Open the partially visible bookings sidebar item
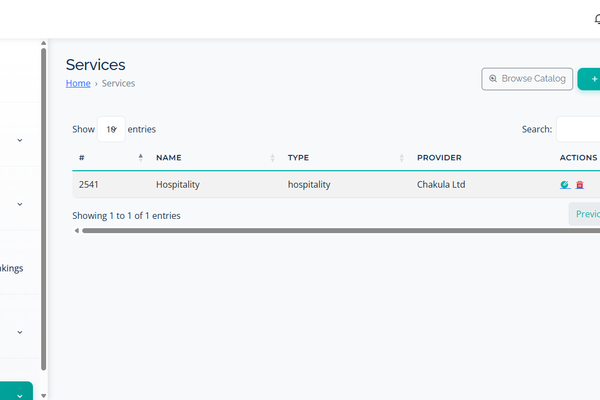Screen dimensions: 600x400 pos(12,268)
